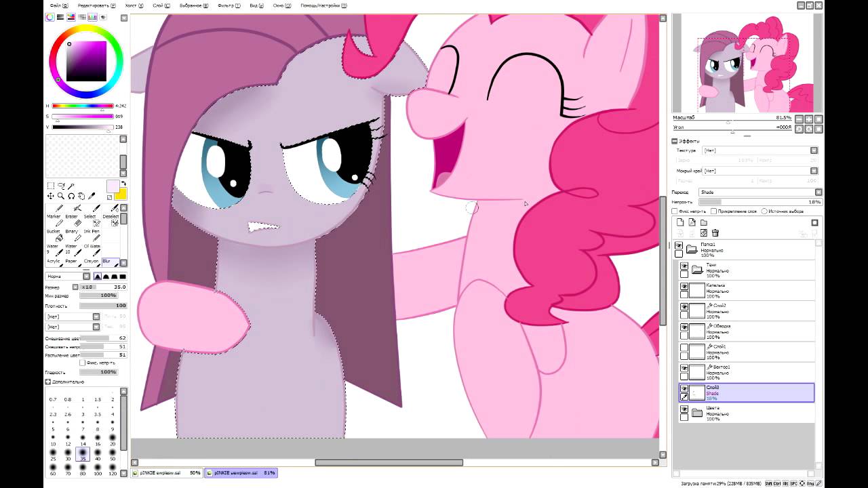The height and width of the screenshot is (488, 868).
Task: Activate the rectangular selection tool
Action: click(x=50, y=186)
